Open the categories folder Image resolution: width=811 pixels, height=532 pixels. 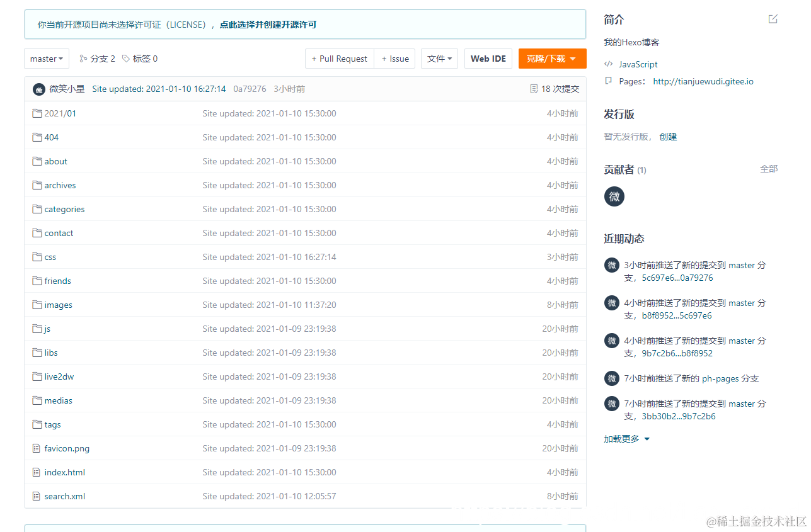coord(64,209)
